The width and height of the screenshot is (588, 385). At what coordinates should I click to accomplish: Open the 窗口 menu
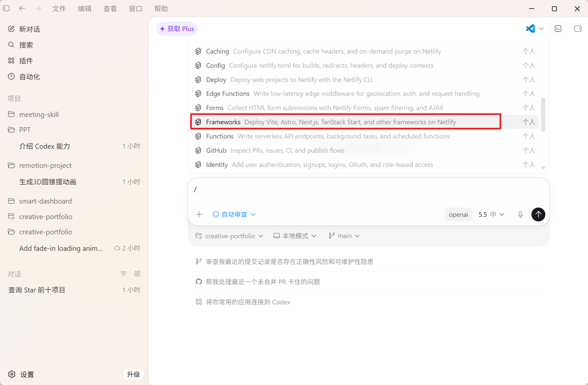pyautogui.click(x=136, y=9)
